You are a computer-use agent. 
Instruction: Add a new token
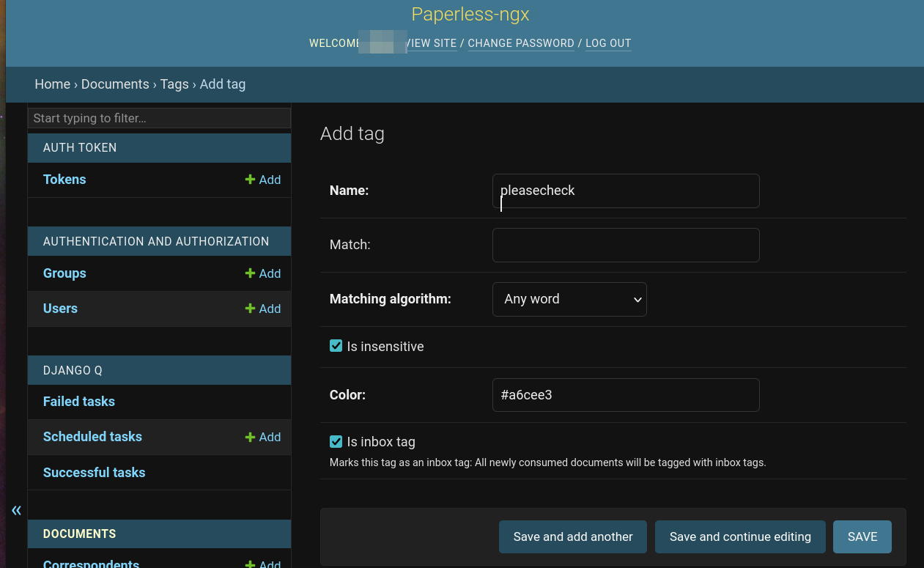pyautogui.click(x=262, y=180)
